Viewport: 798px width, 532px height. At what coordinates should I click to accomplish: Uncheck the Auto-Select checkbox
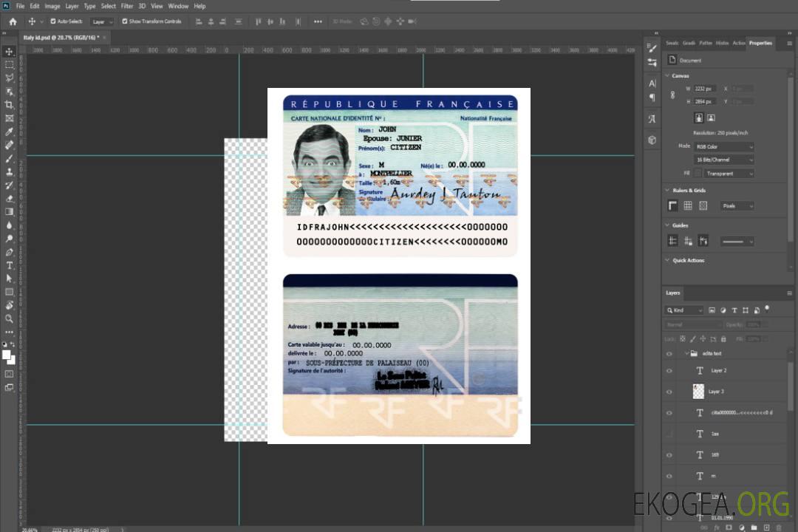[53, 21]
